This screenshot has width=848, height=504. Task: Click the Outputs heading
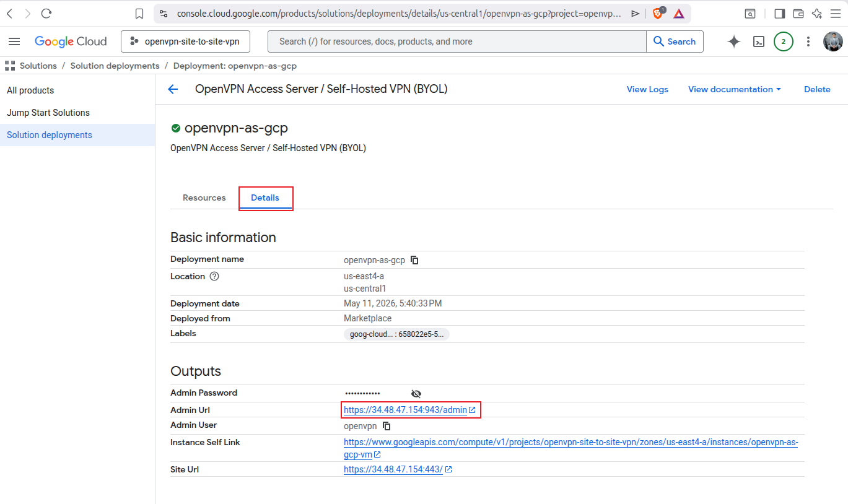click(196, 371)
